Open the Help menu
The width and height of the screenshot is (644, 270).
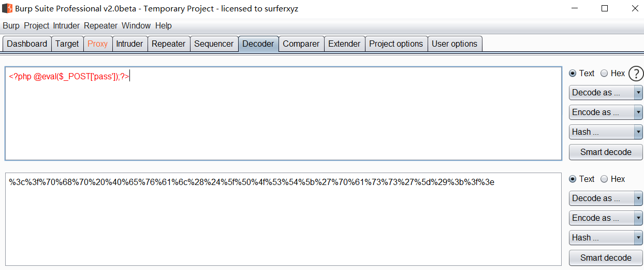[164, 25]
